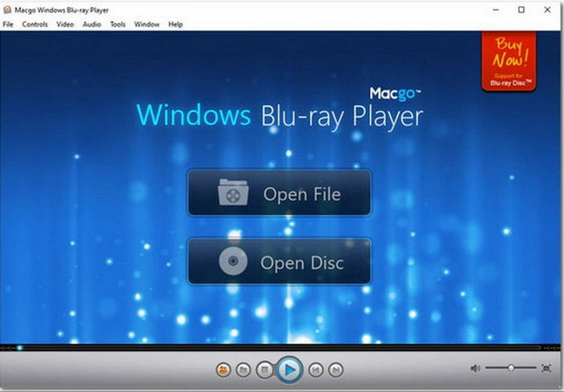Viewport: 564px width, 392px height.
Task: Mute audio with the speaker icon
Action: pyautogui.click(x=475, y=369)
